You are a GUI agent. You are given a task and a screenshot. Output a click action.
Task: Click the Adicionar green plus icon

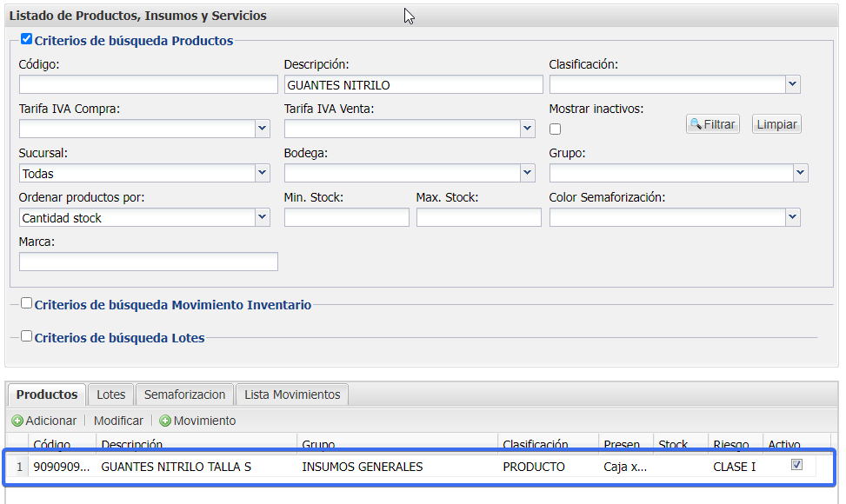pos(17,421)
